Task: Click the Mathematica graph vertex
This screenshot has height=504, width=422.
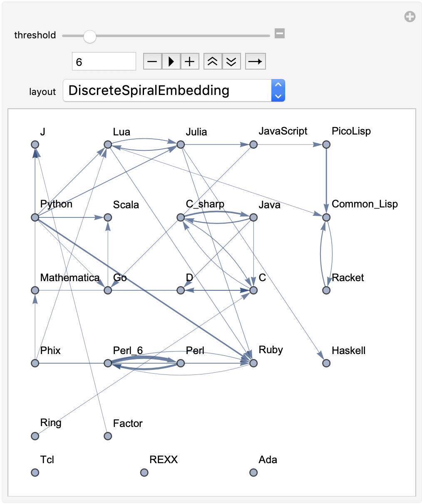Action: click(35, 290)
